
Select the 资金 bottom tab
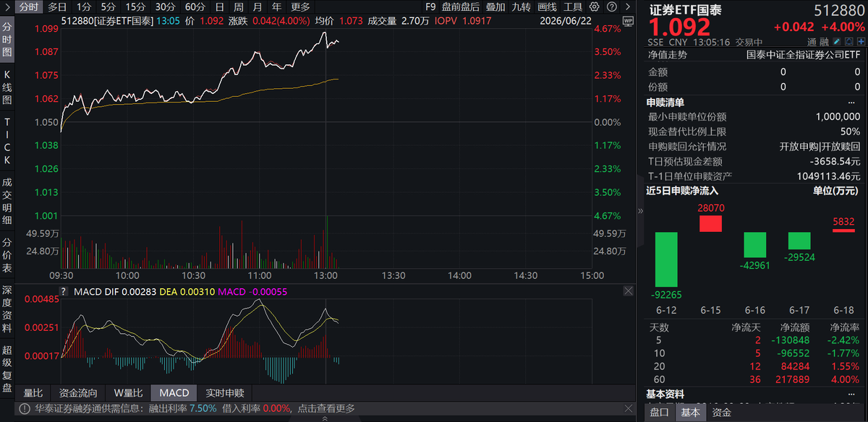coord(721,412)
